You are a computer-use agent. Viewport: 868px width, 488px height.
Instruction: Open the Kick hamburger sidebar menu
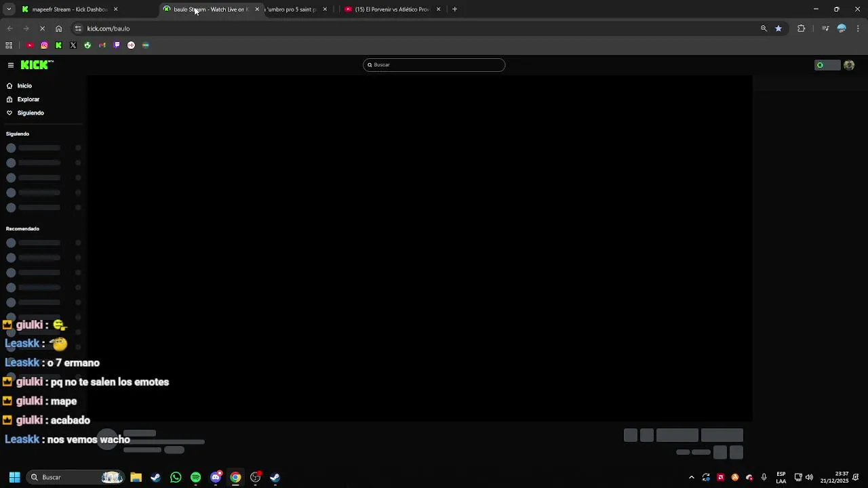tap(11, 65)
